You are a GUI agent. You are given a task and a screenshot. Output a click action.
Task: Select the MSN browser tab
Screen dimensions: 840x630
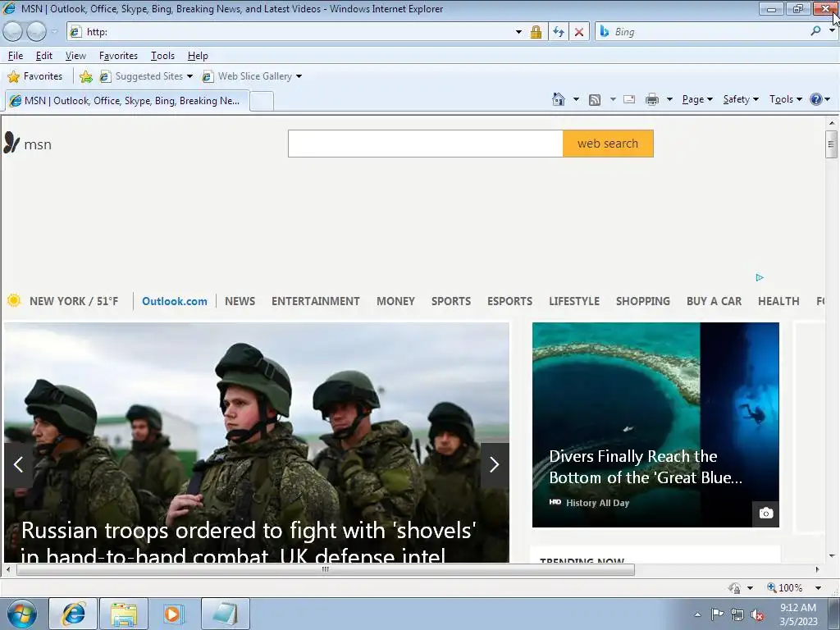[x=127, y=101]
